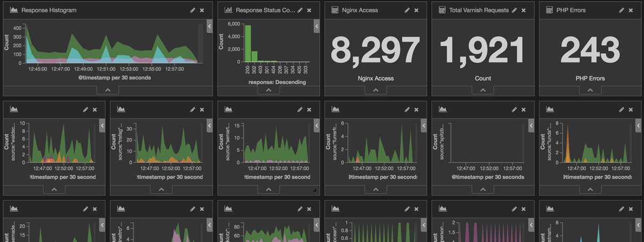Remove the PHP Errors panel
The image size is (644, 242).
(x=631, y=10)
